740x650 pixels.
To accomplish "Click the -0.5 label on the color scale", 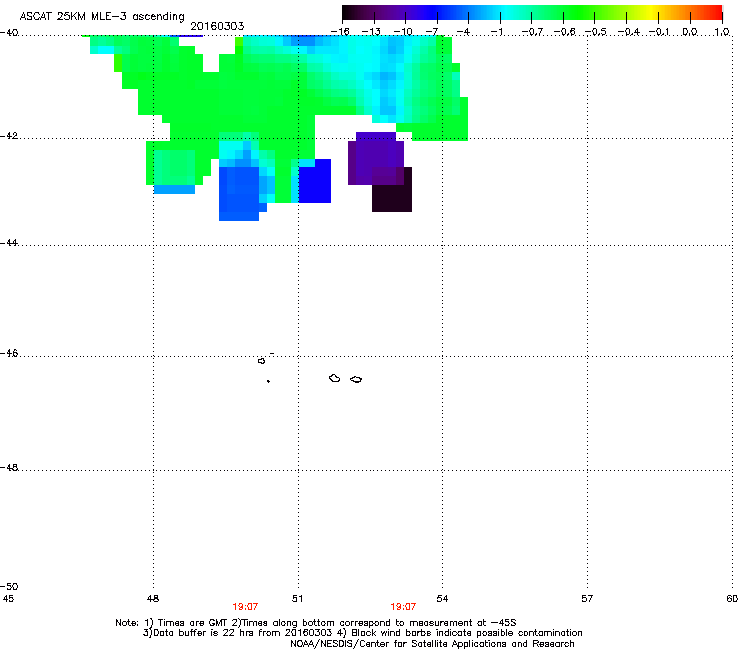I will click(596, 32).
